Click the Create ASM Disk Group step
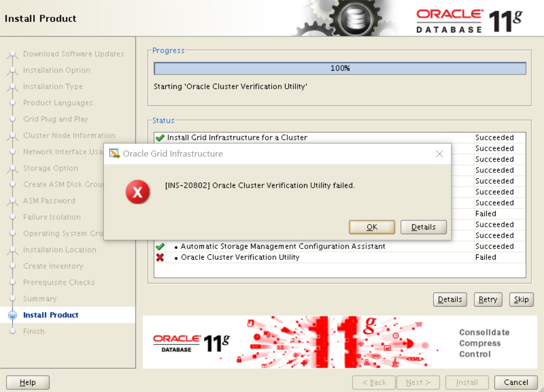This screenshot has height=392, width=544. pyautogui.click(x=63, y=184)
